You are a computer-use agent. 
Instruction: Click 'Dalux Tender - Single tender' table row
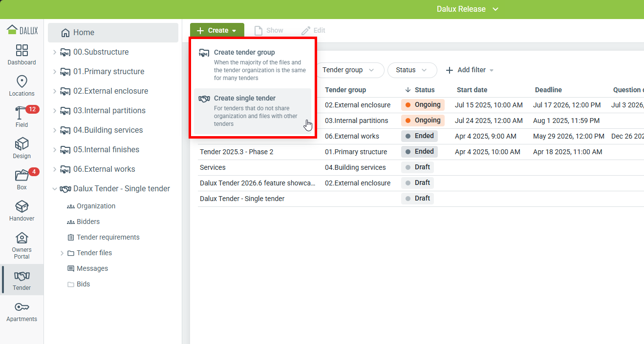tap(421, 199)
